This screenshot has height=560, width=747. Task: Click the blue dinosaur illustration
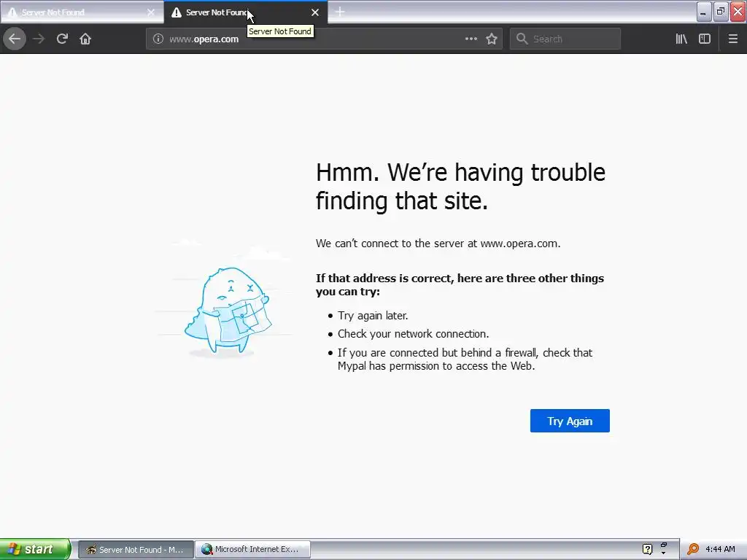228,311
